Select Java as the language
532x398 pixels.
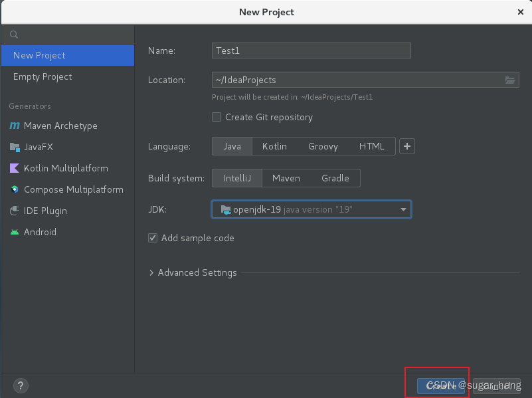(x=232, y=146)
